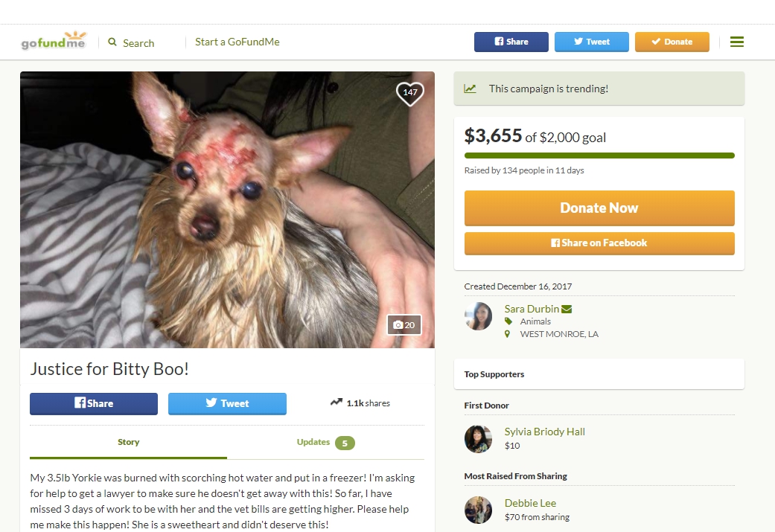
Task: Open Start a GoFundMe link
Action: (237, 42)
